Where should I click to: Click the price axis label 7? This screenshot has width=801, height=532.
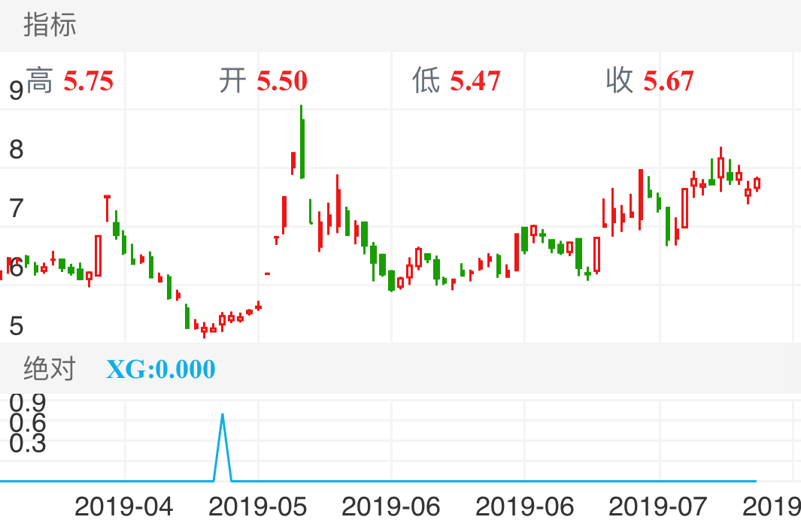click(x=17, y=208)
